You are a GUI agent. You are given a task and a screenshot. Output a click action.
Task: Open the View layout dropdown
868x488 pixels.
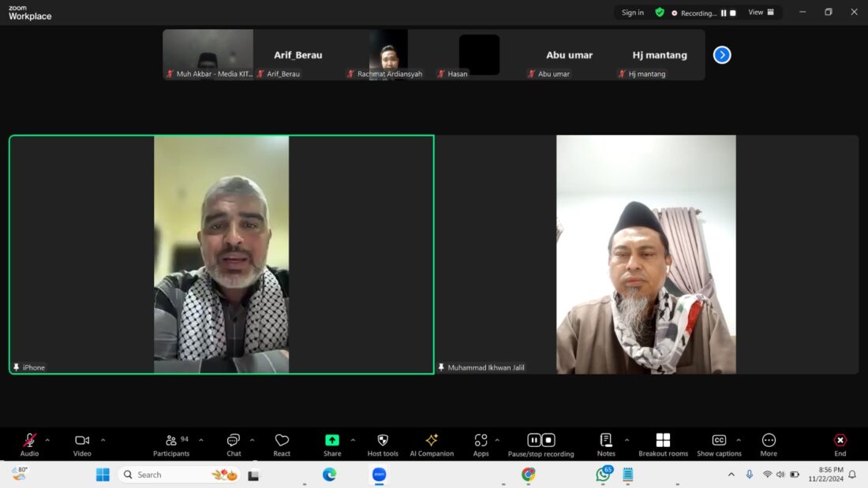[x=761, y=13]
